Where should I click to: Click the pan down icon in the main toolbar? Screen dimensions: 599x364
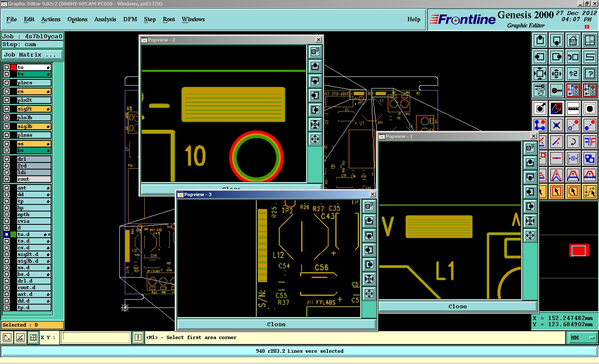[557, 40]
